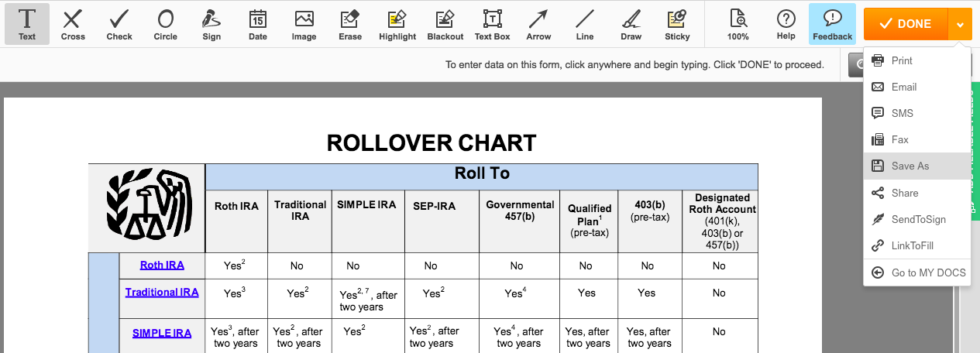Choose the Image tool
Image resolution: width=980 pixels, height=353 pixels.
click(x=304, y=24)
